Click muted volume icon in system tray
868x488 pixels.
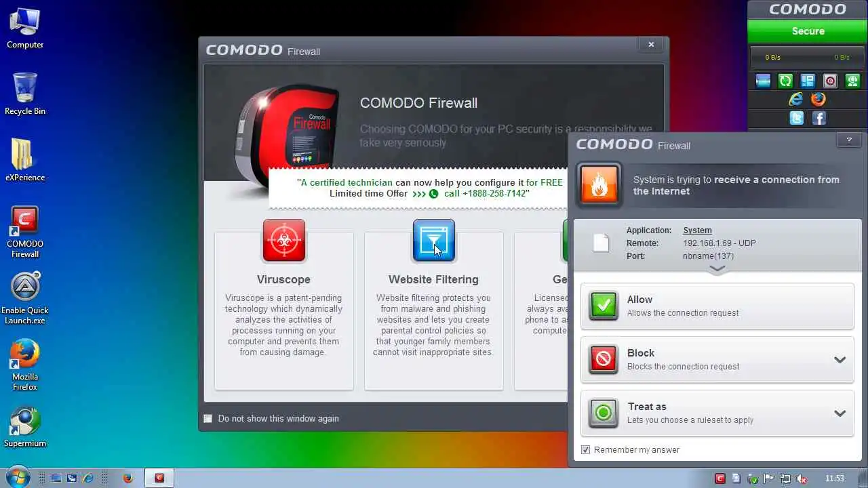(x=802, y=479)
